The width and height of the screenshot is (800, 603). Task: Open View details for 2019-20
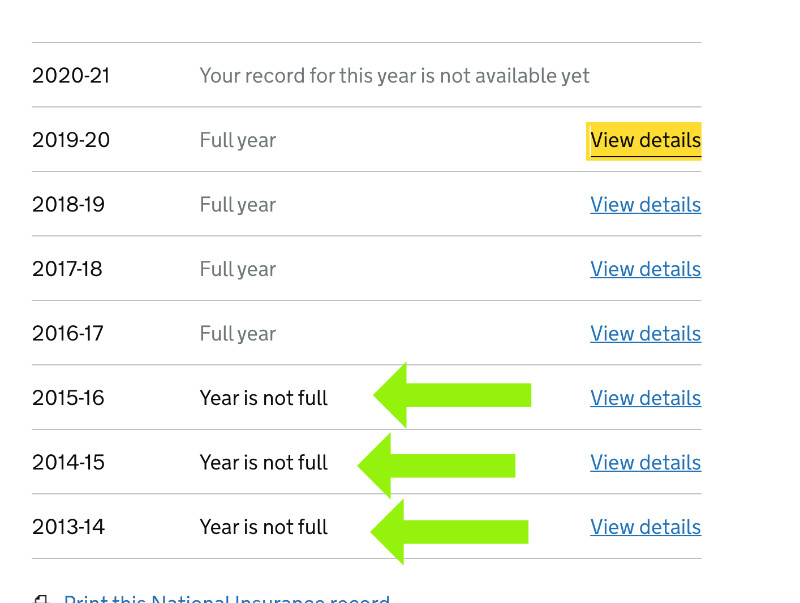click(645, 140)
